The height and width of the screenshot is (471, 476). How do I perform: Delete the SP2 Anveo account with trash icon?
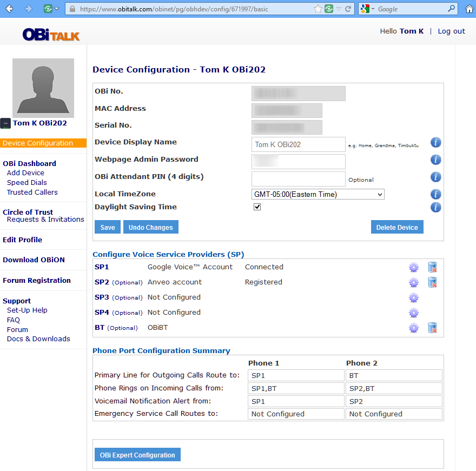[x=432, y=282]
